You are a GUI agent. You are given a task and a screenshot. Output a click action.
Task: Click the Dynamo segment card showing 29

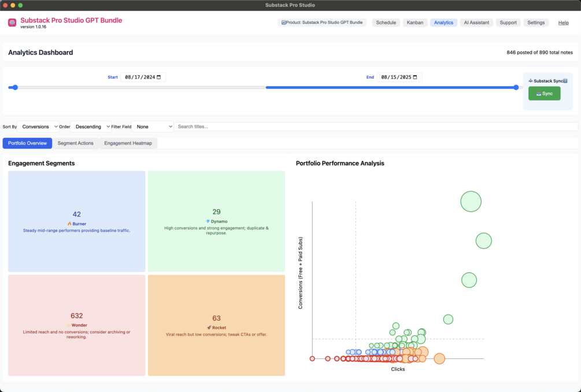click(x=216, y=221)
